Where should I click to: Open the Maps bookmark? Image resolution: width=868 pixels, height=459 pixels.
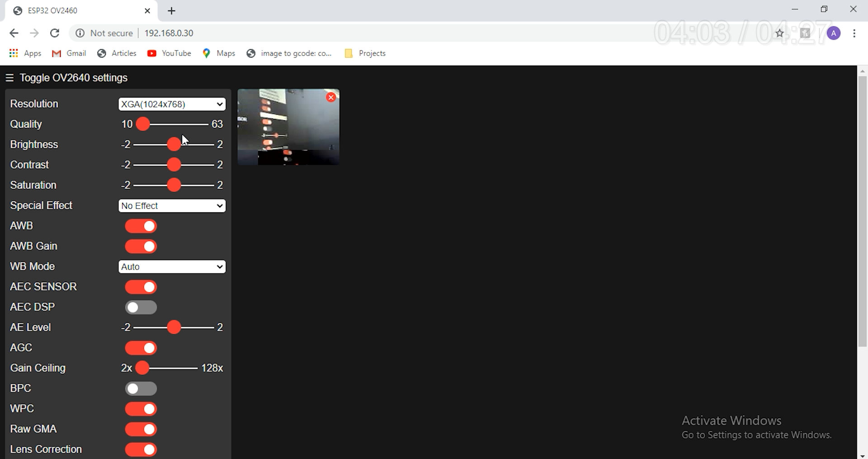(x=219, y=53)
